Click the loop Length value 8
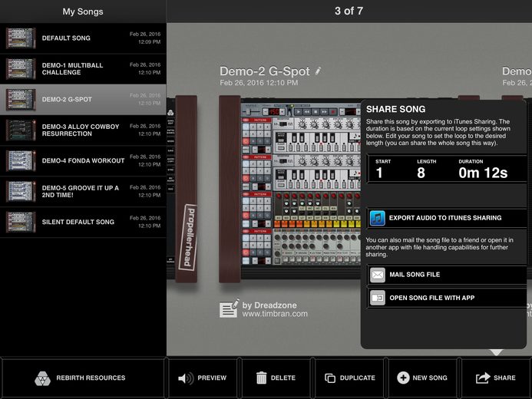The width and height of the screenshot is (532, 399). (421, 173)
